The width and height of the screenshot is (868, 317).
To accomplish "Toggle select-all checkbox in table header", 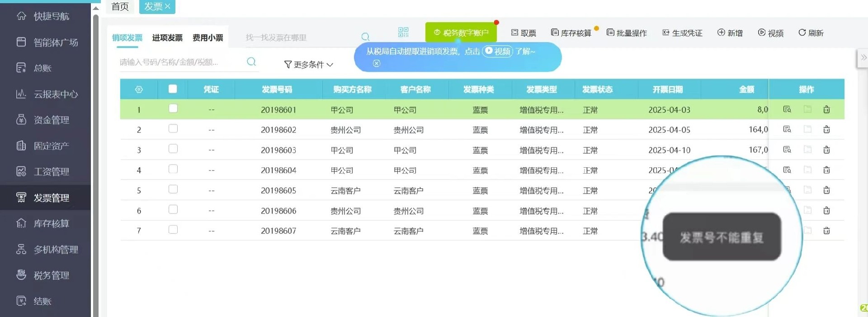I will click(173, 89).
